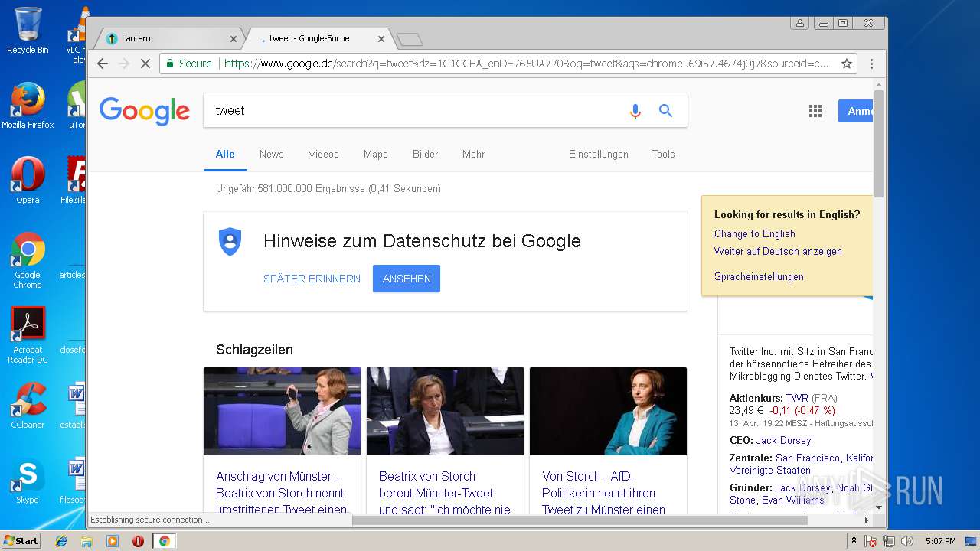Viewport: 980px width, 551px height.
Task: Click the ANSEHEN button
Action: point(407,279)
